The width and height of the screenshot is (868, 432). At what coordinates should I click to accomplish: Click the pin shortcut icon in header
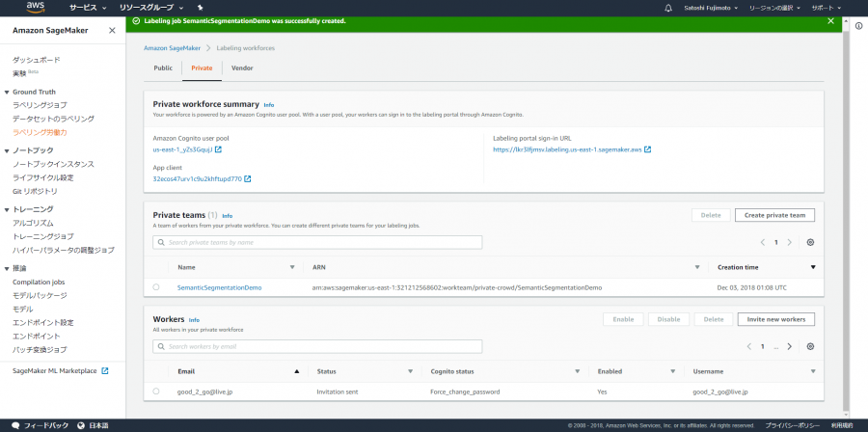pos(201,9)
